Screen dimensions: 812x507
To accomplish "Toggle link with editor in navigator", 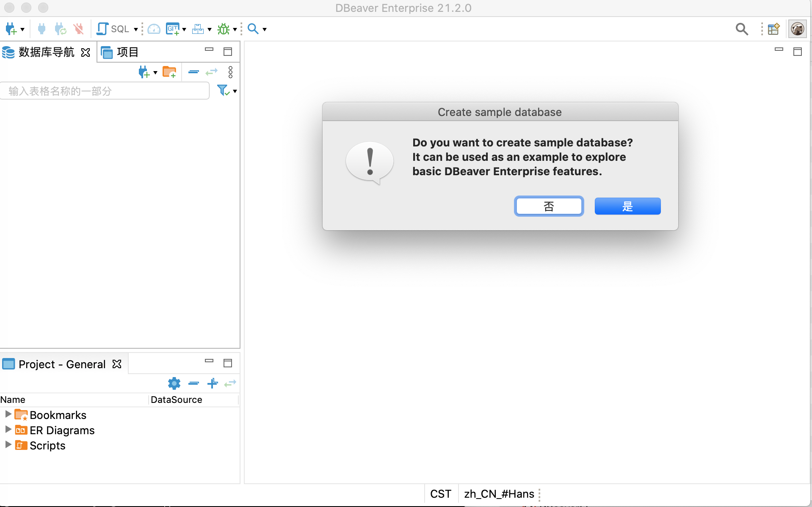I will [212, 72].
